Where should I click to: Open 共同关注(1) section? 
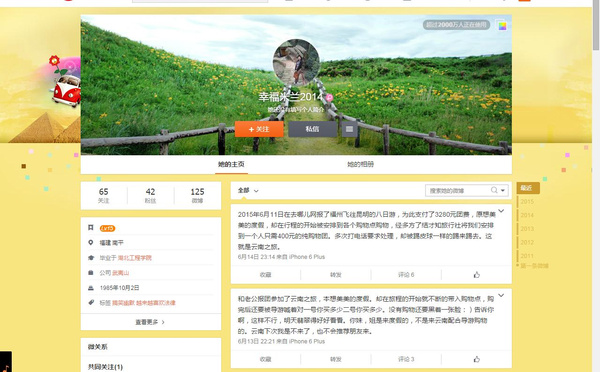click(105, 367)
